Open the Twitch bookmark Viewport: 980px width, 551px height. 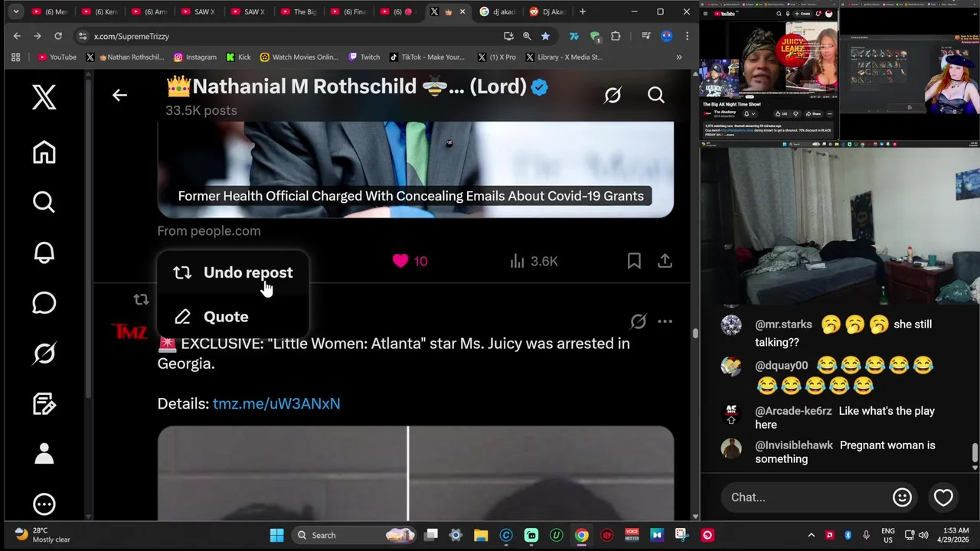click(364, 57)
